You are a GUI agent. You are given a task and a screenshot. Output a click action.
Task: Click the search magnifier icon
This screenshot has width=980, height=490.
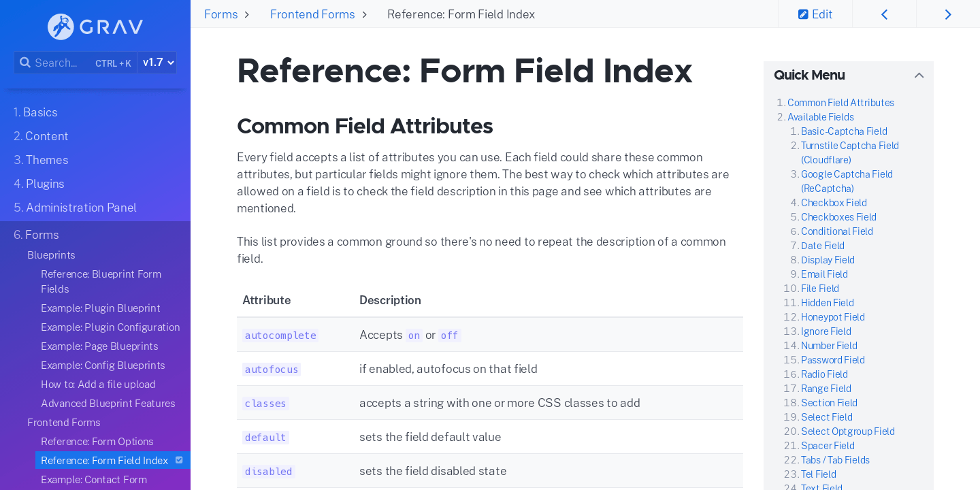tap(24, 63)
